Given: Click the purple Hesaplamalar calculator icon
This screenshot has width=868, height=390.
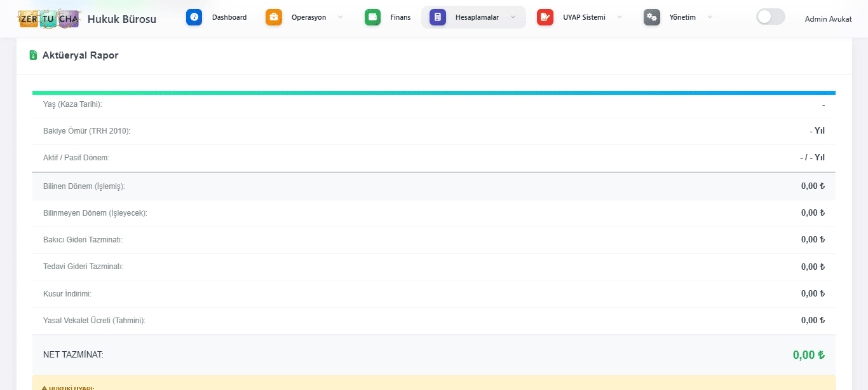Looking at the screenshot, I should 438,17.
